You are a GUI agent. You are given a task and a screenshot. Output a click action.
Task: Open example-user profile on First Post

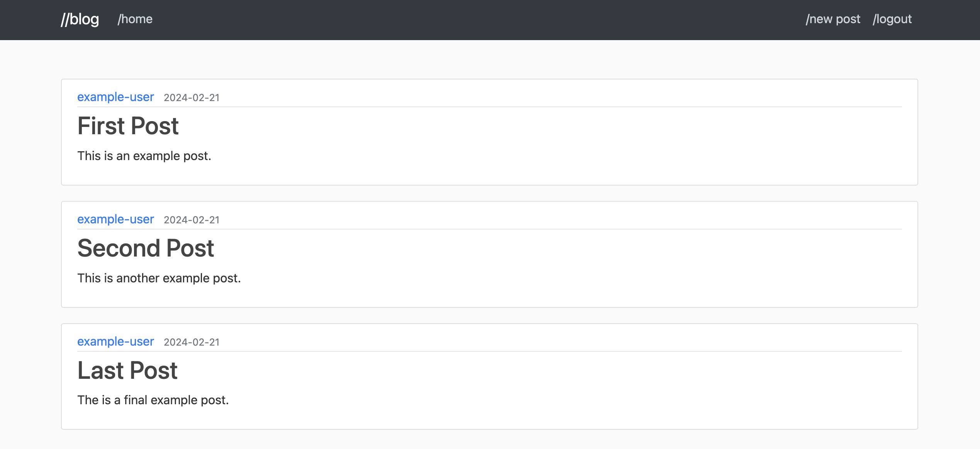coord(115,97)
